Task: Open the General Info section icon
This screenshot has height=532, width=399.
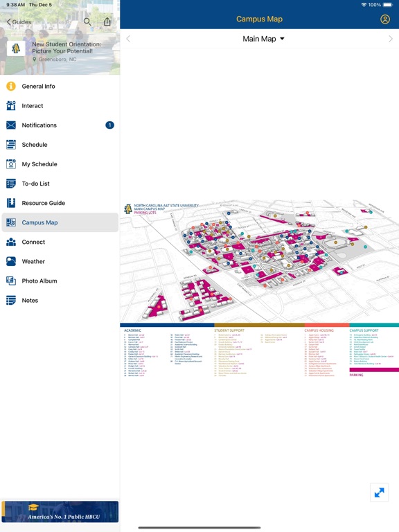Action: pos(11,86)
